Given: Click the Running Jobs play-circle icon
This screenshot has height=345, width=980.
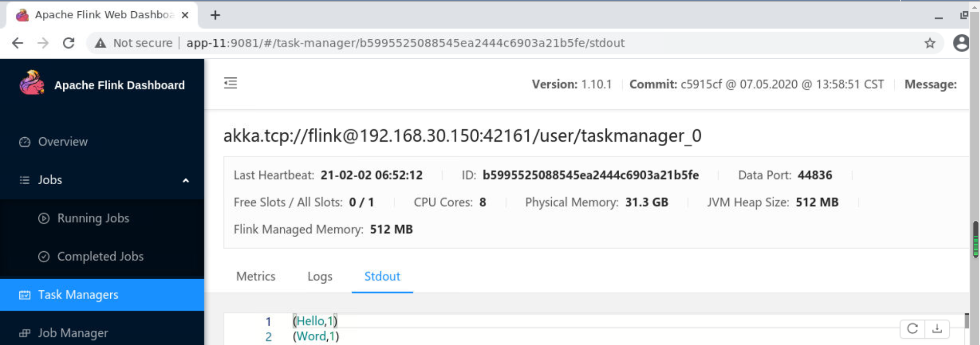Looking at the screenshot, I should [x=44, y=218].
